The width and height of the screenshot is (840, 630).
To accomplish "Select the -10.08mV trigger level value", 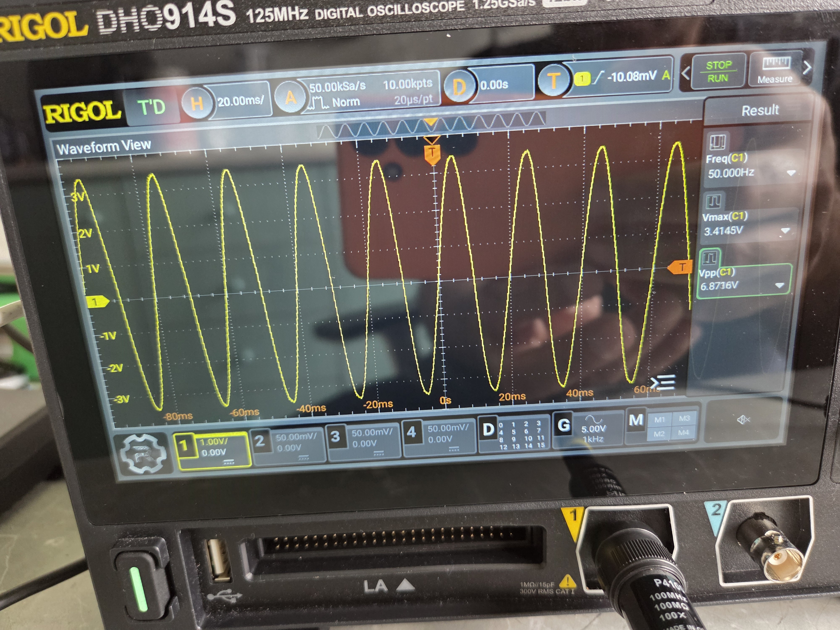I will [632, 76].
